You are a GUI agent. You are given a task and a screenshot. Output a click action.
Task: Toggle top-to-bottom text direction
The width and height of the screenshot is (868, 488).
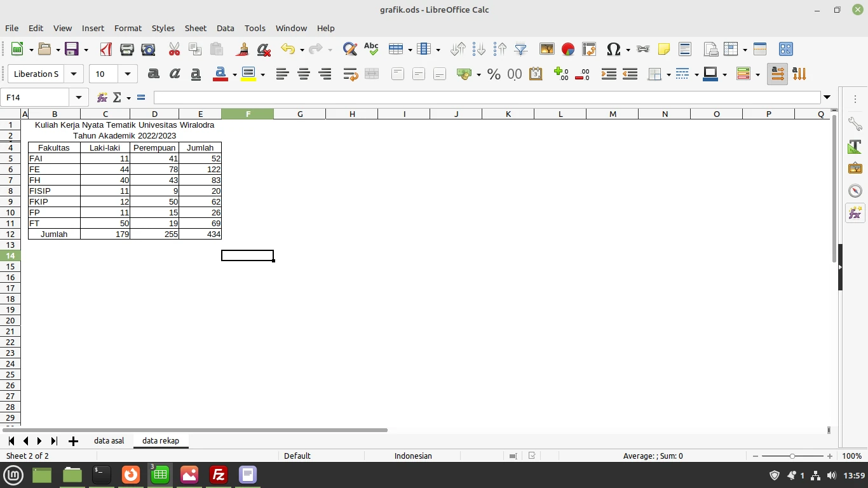[x=799, y=74]
